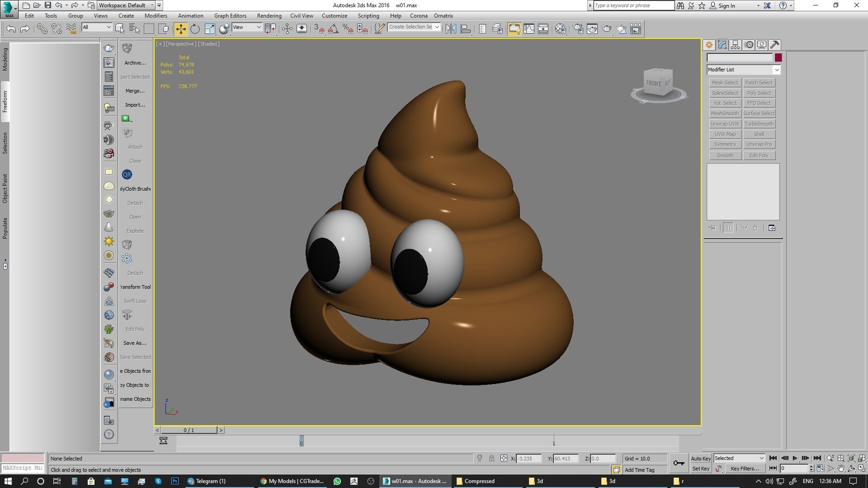
Task: Switch to the Utilities hammer tab
Action: 775,45
